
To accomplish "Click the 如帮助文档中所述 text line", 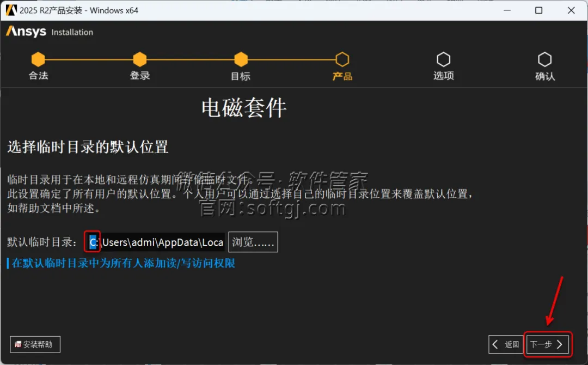I will point(53,208).
